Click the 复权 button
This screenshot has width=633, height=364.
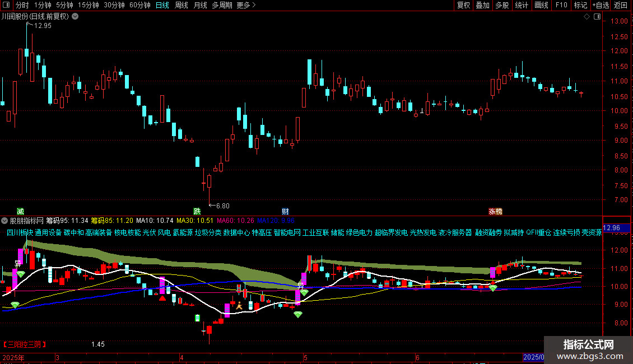[463, 5]
